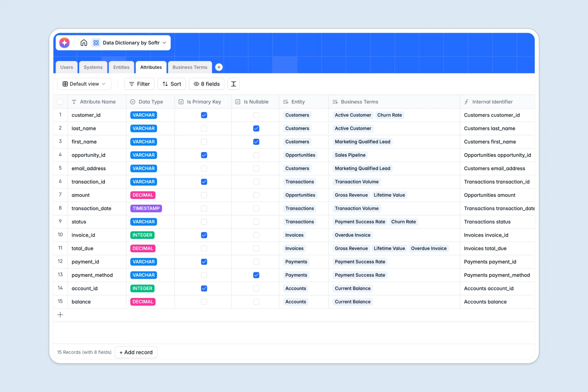Image resolution: width=588 pixels, height=392 pixels.
Task: Click Lifetime Value term in amount row
Action: point(389,195)
